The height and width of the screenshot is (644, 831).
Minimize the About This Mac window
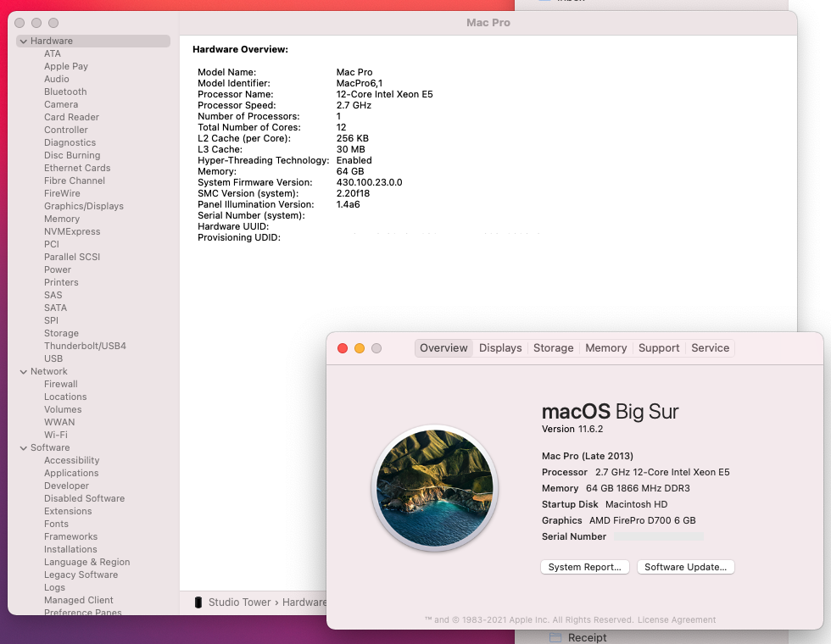360,348
